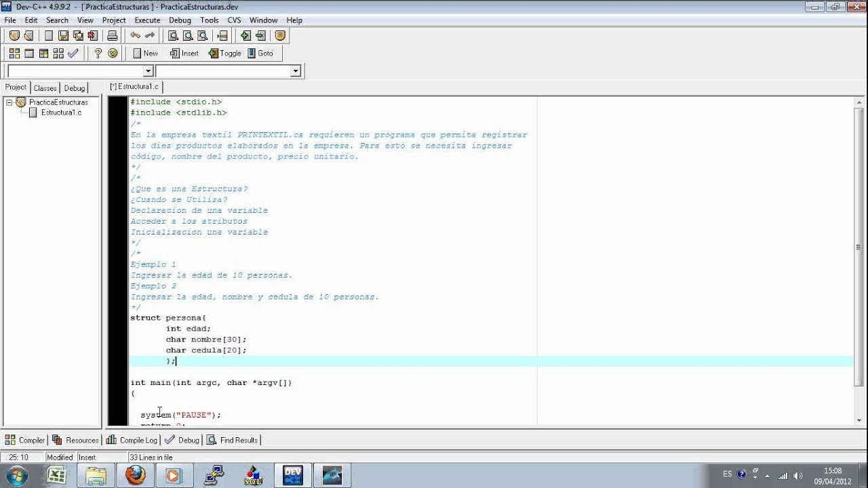Click the Go to Line icon

tap(222, 36)
